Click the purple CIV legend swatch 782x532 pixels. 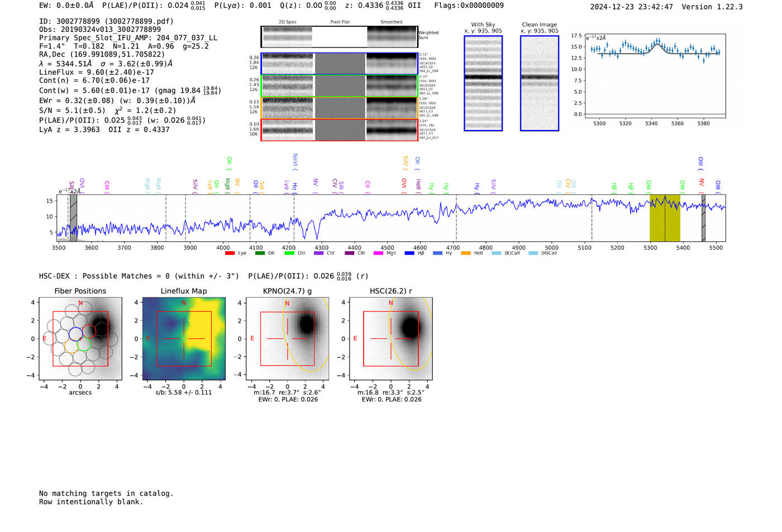[319, 253]
